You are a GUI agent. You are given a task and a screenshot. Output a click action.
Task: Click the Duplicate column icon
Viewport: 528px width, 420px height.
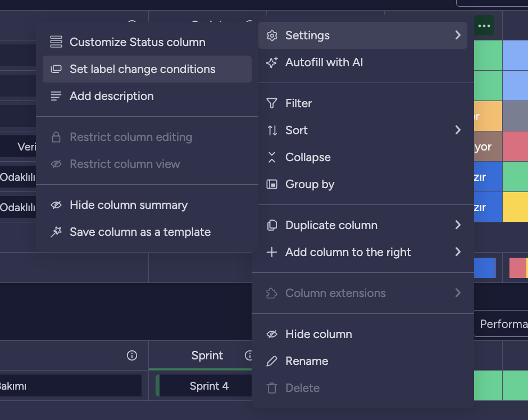tap(272, 225)
